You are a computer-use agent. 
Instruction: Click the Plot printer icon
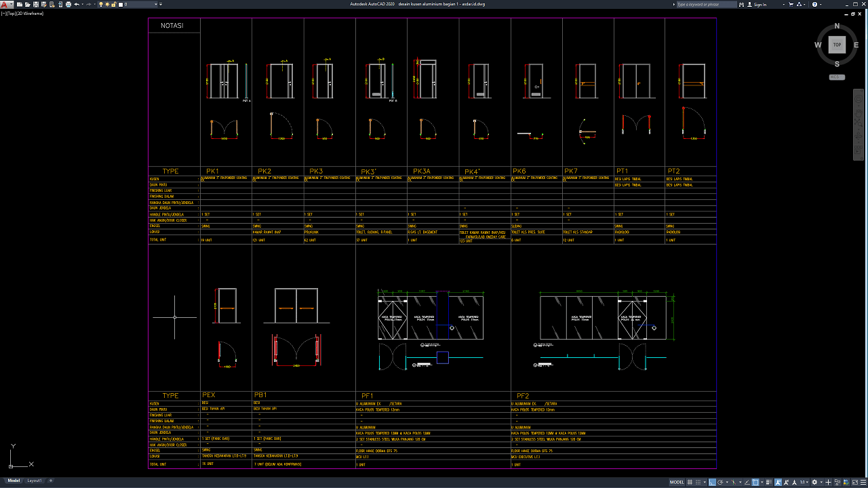[x=68, y=4]
